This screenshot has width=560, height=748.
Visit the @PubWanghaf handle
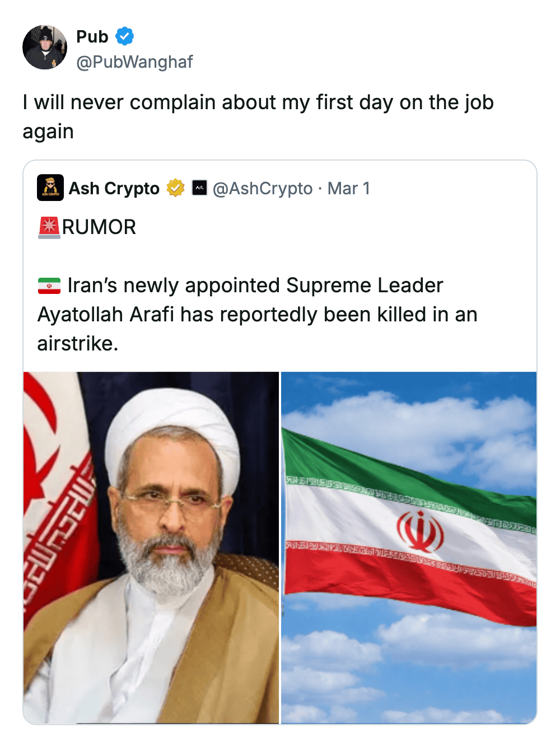pyautogui.click(x=134, y=62)
